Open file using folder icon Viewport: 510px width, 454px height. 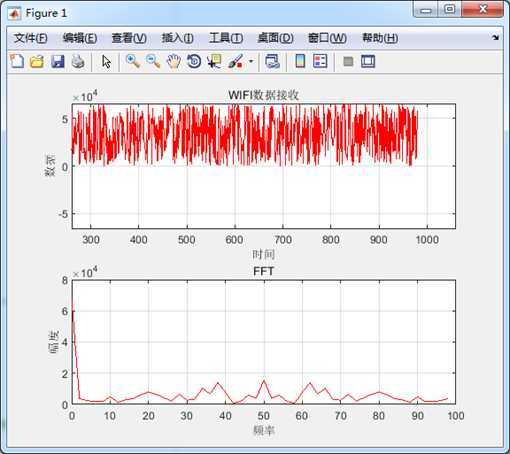click(37, 62)
